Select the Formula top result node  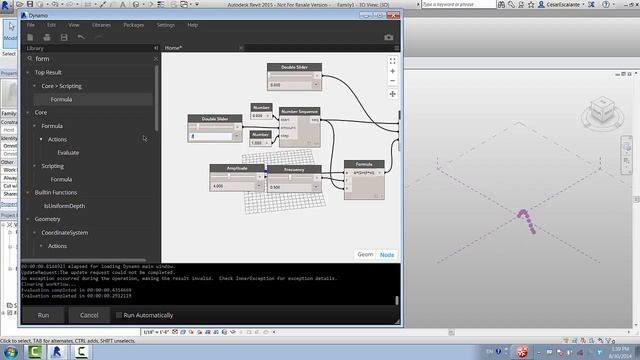pos(93,99)
